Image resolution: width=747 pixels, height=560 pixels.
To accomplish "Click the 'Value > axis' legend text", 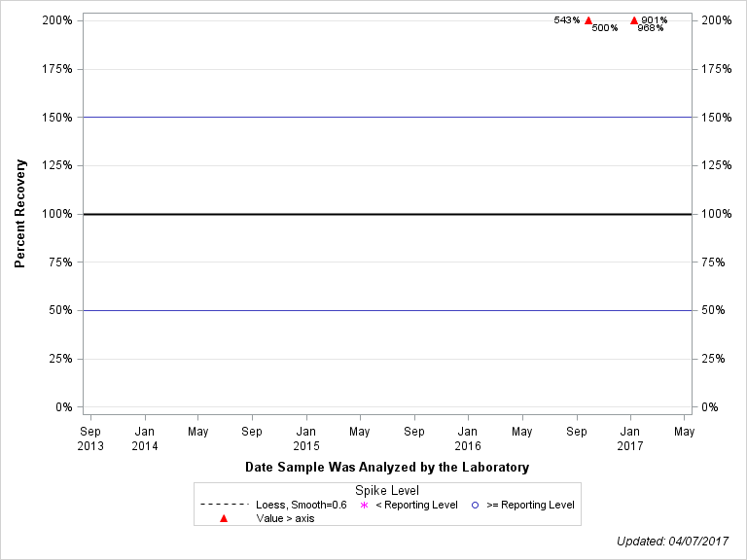I will click(285, 519).
